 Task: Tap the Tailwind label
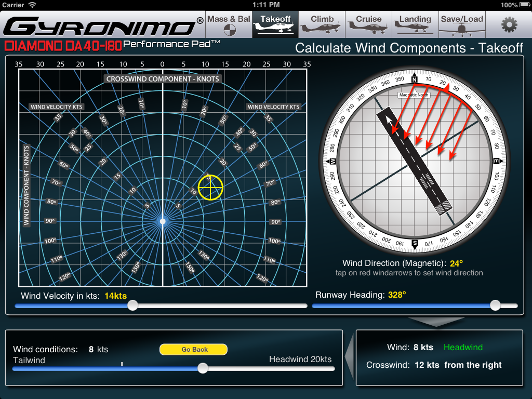(x=29, y=360)
